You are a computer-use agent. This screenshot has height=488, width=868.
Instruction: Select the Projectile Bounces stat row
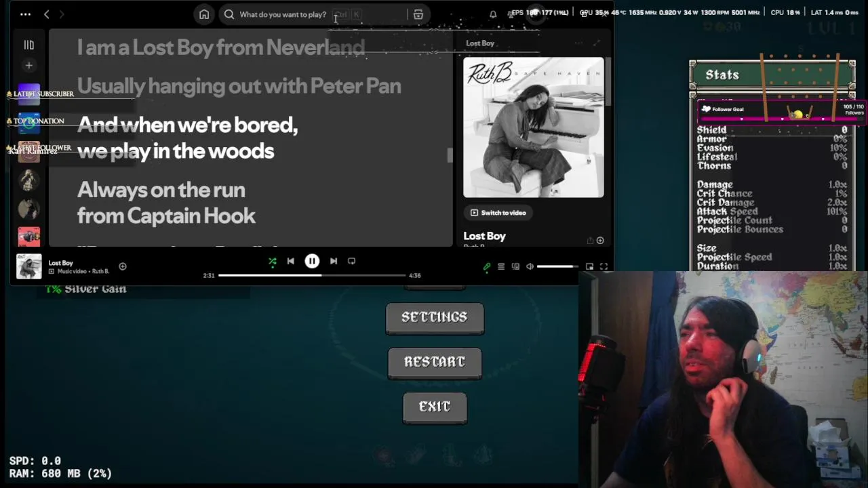772,229
